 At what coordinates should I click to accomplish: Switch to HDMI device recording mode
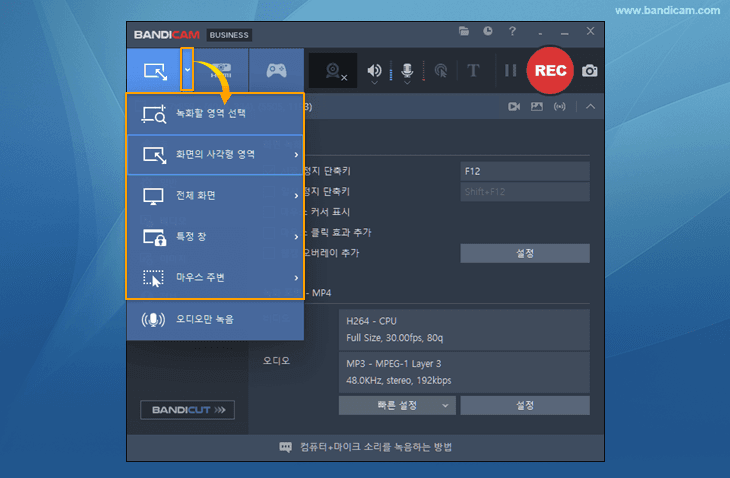pos(221,70)
